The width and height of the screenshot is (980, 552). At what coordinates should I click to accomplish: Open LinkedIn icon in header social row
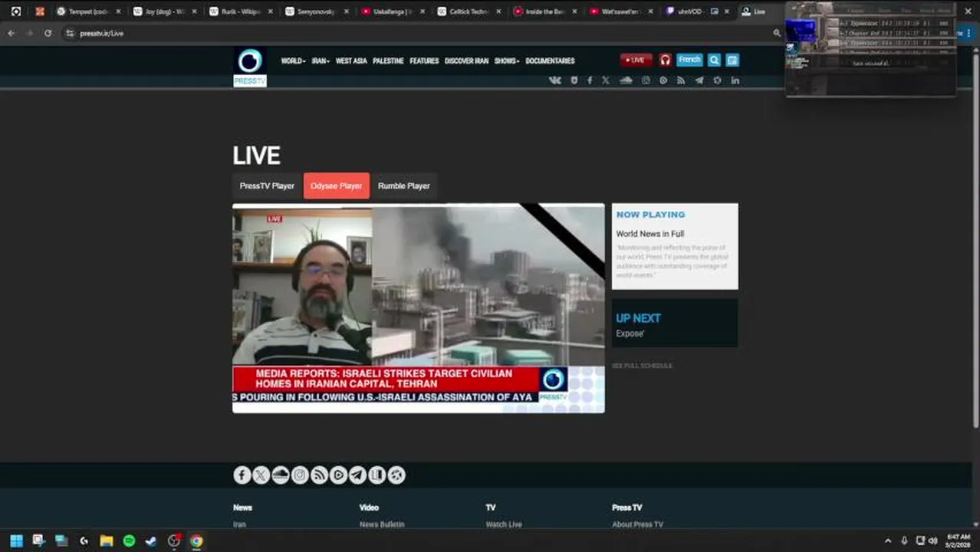(x=735, y=80)
